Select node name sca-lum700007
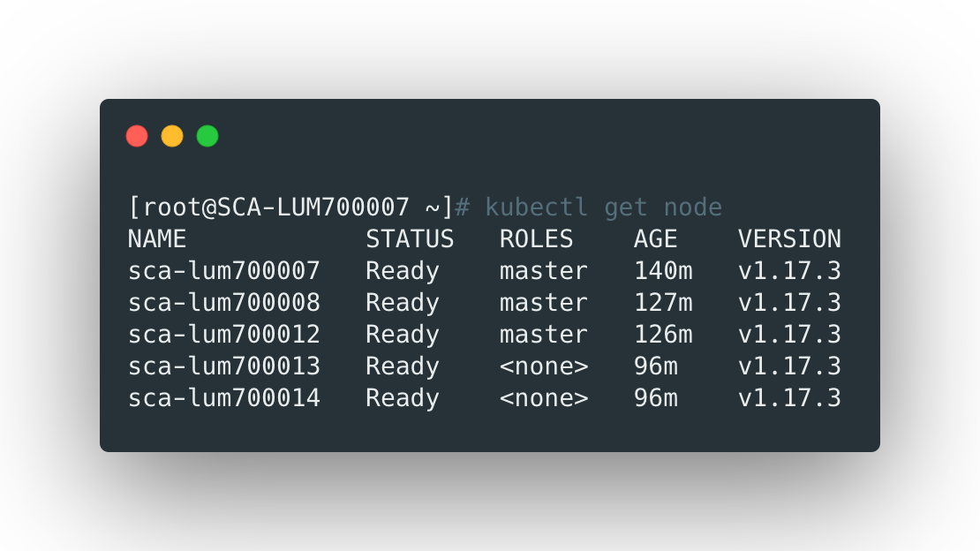The image size is (980, 551). [224, 271]
